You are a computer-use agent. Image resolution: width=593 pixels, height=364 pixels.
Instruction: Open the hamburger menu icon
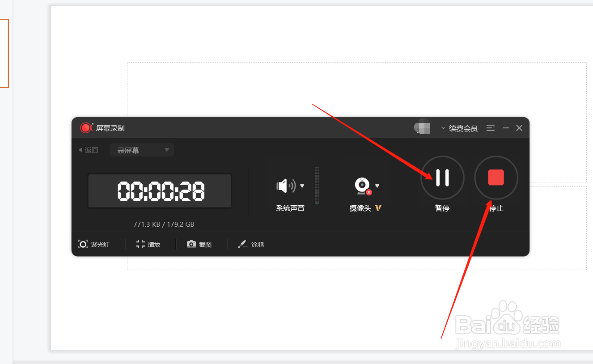coord(491,128)
